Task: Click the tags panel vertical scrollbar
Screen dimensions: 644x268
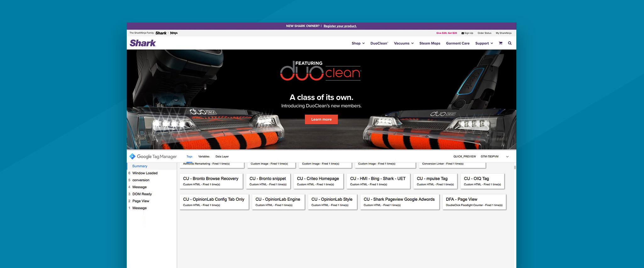Action: [515, 167]
